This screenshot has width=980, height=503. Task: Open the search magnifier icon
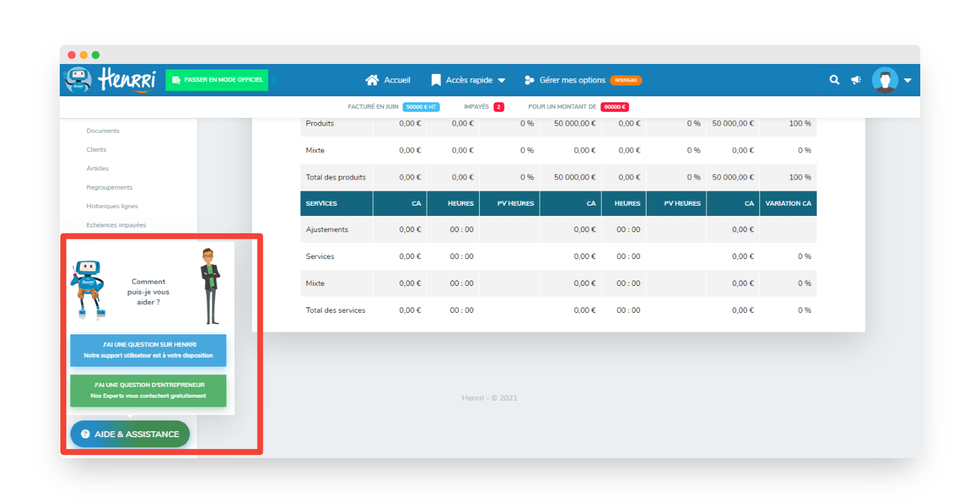[834, 80]
